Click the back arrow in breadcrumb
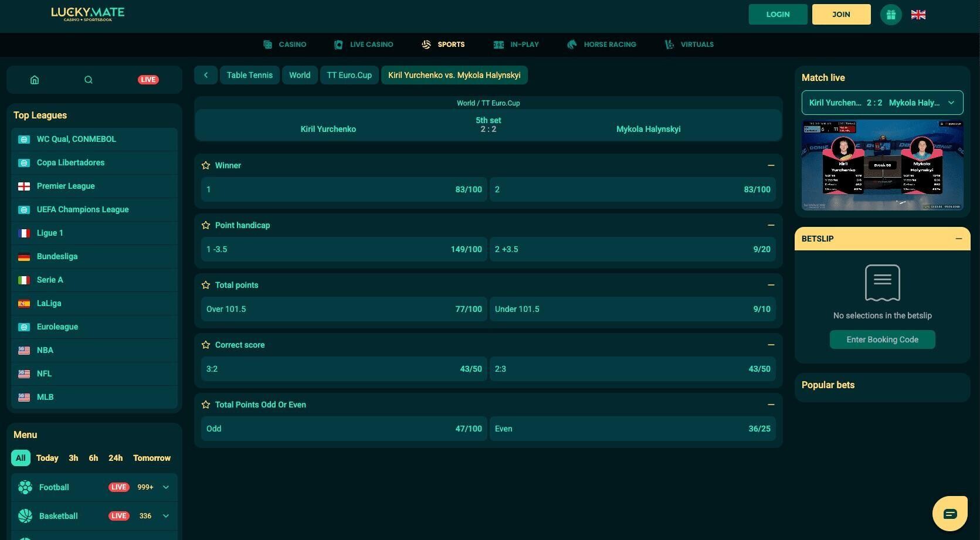Screen dimensions: 980x540 206,75
